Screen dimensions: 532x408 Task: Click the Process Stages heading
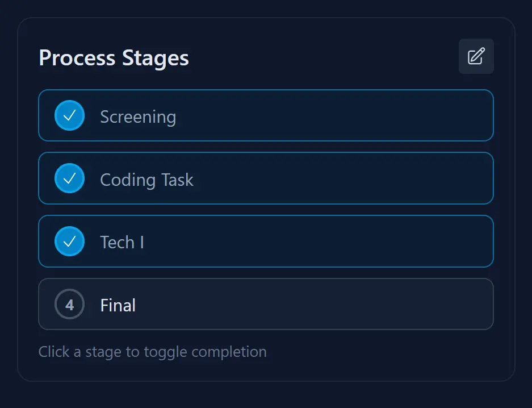(x=113, y=57)
